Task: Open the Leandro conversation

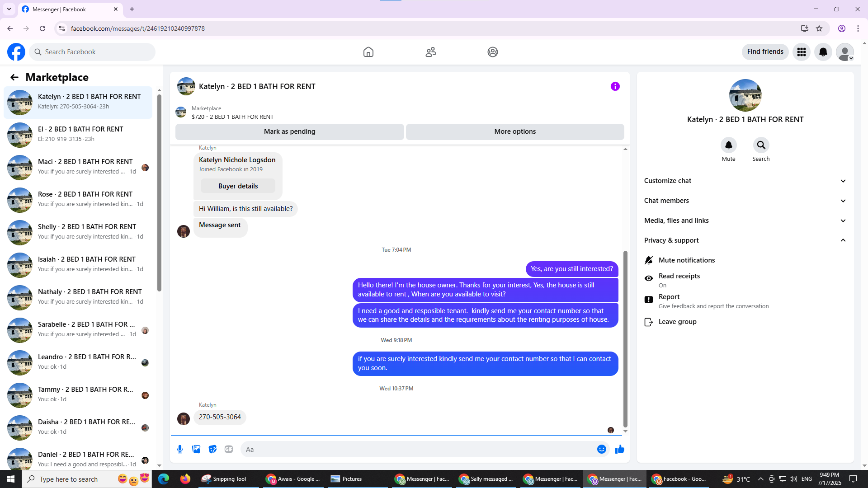Action: pos(78,363)
